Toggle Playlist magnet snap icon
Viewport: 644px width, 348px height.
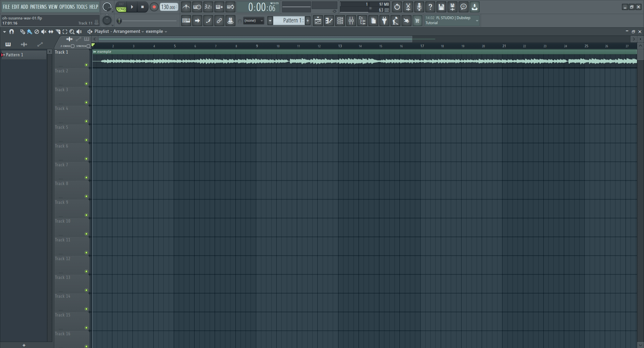tap(12, 32)
